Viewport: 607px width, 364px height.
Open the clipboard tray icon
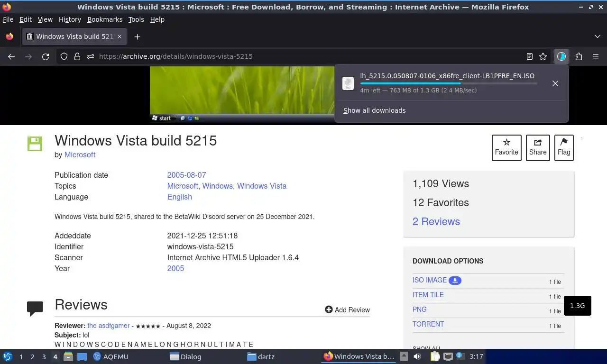tap(435, 356)
